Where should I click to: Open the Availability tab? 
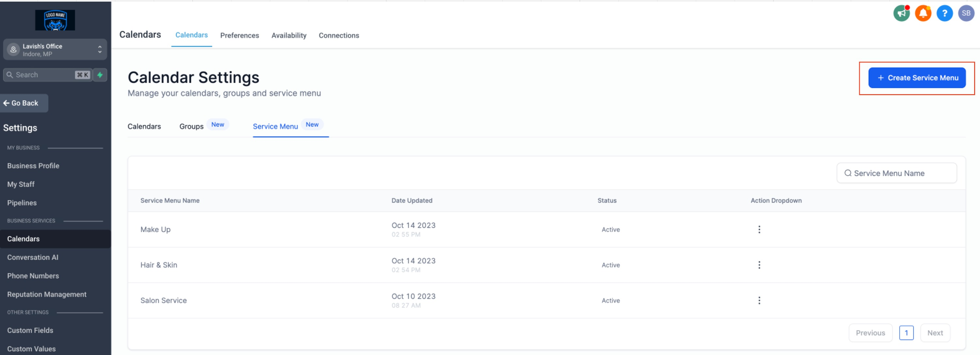click(x=289, y=35)
